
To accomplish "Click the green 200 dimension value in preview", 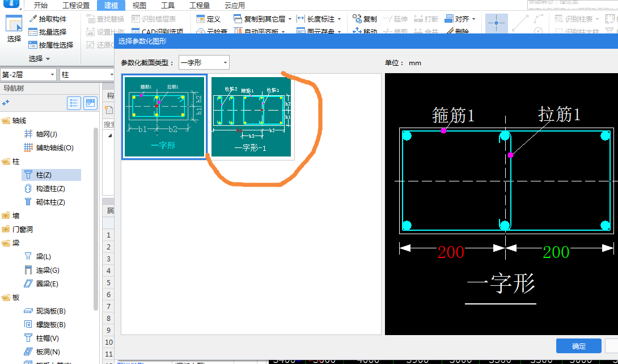I will [556, 252].
